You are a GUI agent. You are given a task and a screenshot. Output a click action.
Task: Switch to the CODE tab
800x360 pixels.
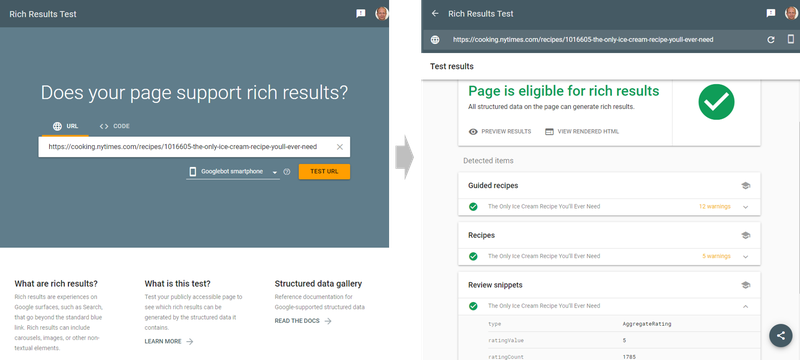114,126
